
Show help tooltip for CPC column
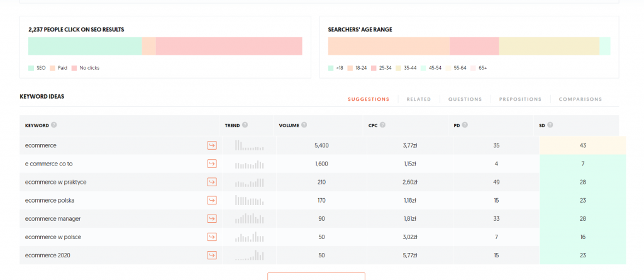pyautogui.click(x=382, y=125)
